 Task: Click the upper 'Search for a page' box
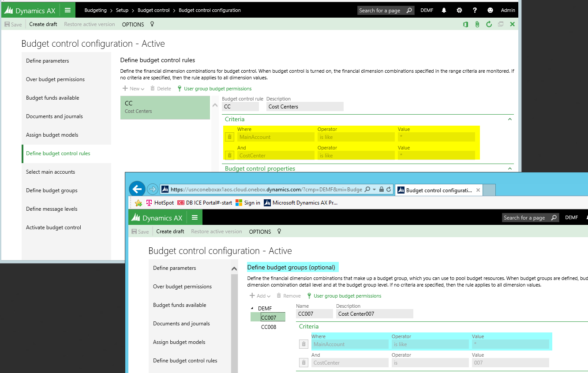click(x=381, y=10)
